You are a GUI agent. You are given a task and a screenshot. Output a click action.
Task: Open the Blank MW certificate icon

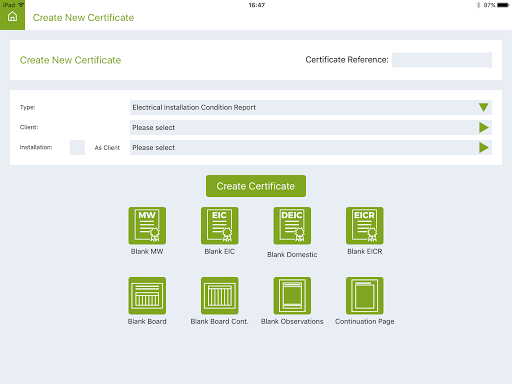[x=147, y=226]
